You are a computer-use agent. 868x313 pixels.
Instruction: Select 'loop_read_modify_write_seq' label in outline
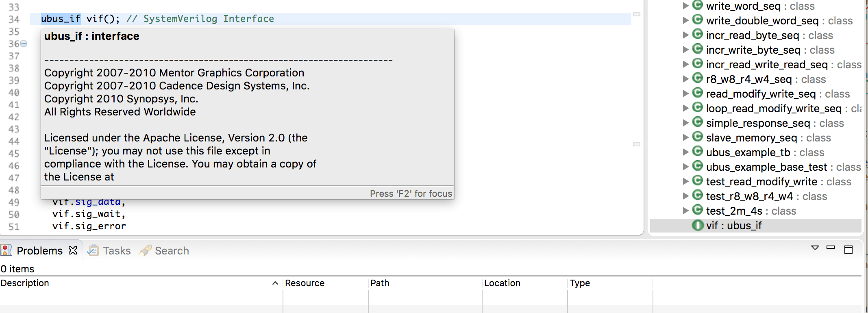coord(774,109)
